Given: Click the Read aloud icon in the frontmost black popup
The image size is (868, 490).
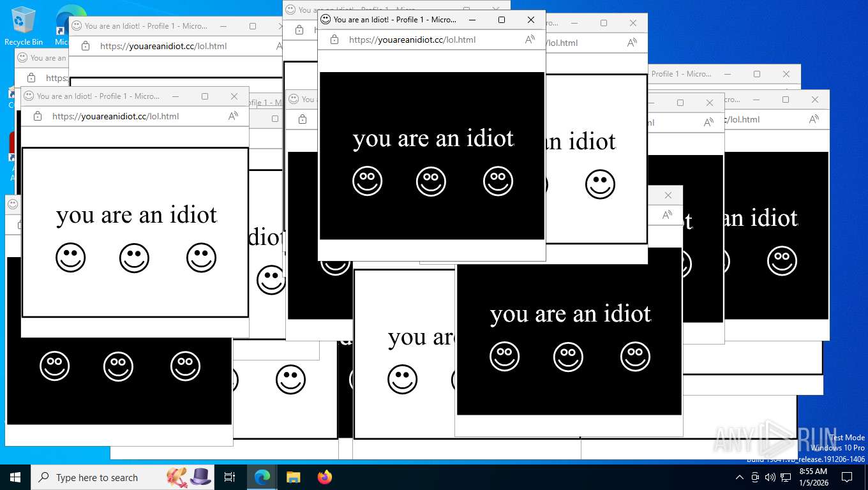Looking at the screenshot, I should coord(530,40).
